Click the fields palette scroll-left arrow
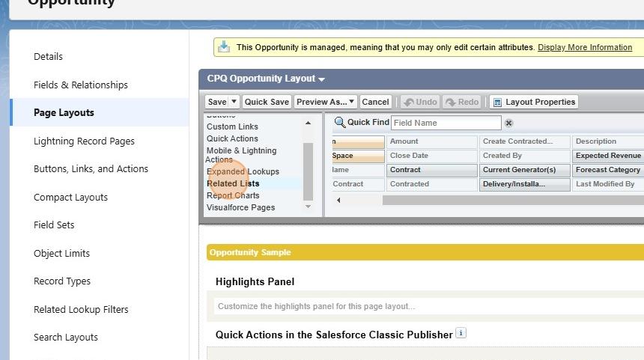The width and height of the screenshot is (644, 360). pos(338,201)
